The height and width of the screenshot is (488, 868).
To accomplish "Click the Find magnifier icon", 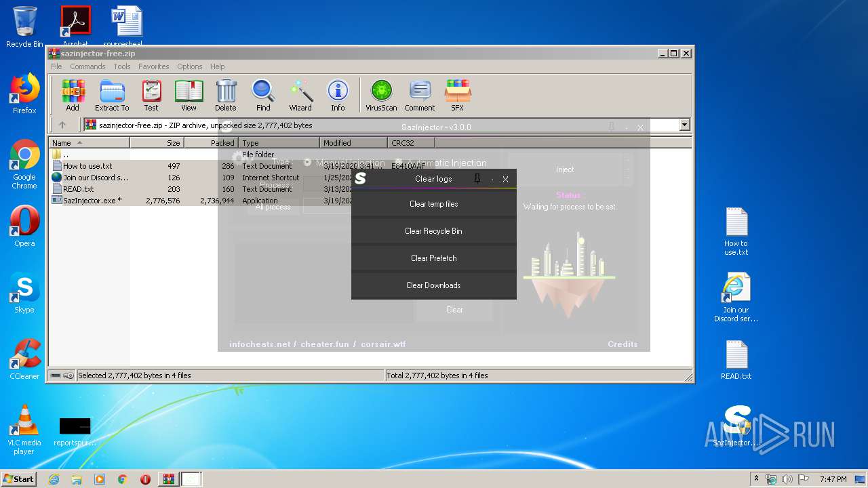I will [263, 95].
